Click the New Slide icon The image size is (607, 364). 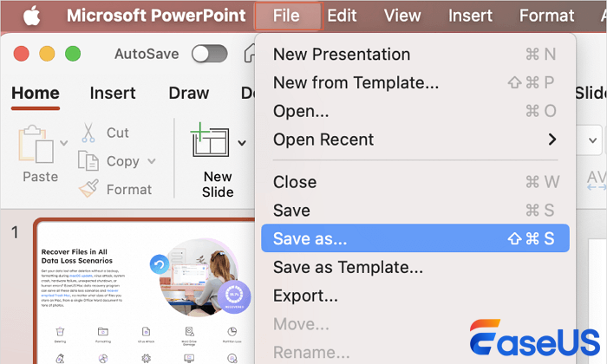coord(212,140)
